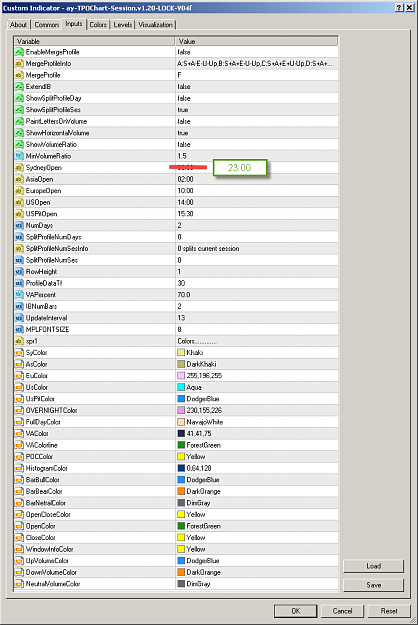Image resolution: width=418 pixels, height=625 pixels.
Task: Click the ShowHorizontalVolume value true
Action: 183,133
